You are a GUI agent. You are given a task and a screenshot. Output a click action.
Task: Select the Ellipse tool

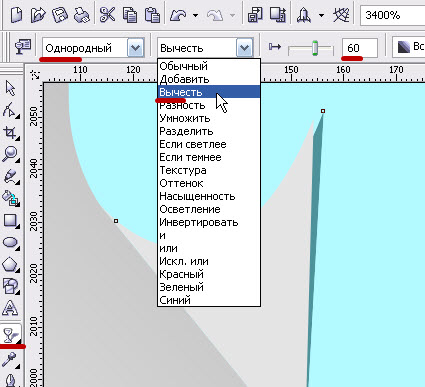[x=11, y=242]
